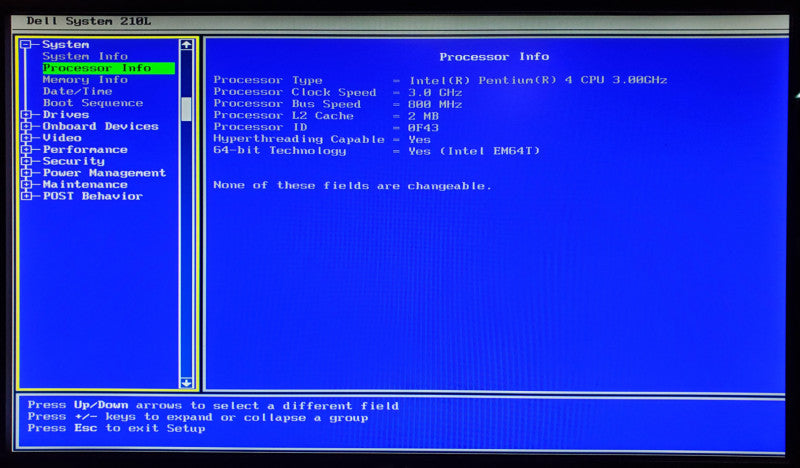Click the 'Processor ID' label
The width and height of the screenshot is (800, 468).
tap(260, 127)
